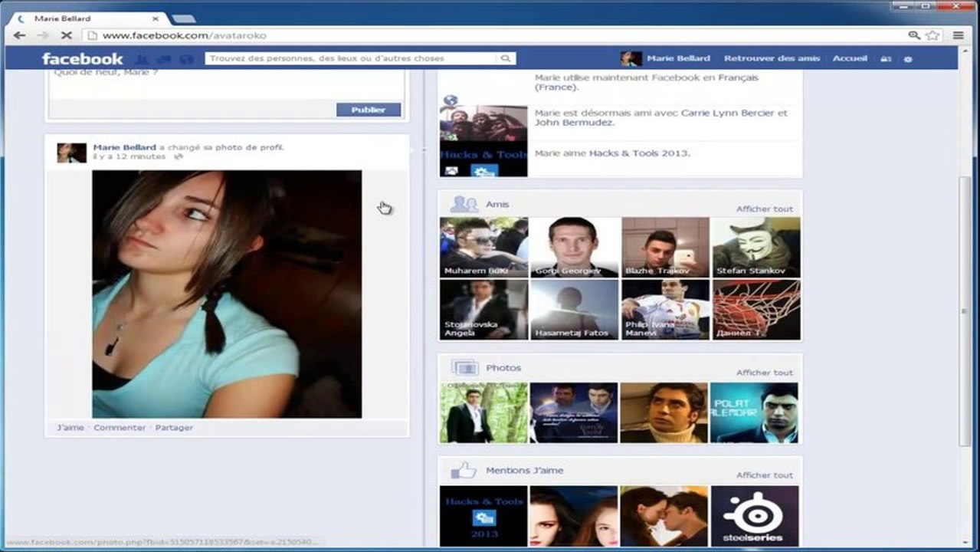Viewport: 980px width, 552px height.
Task: Open friend Muharem Buki thumbnail
Action: point(483,247)
